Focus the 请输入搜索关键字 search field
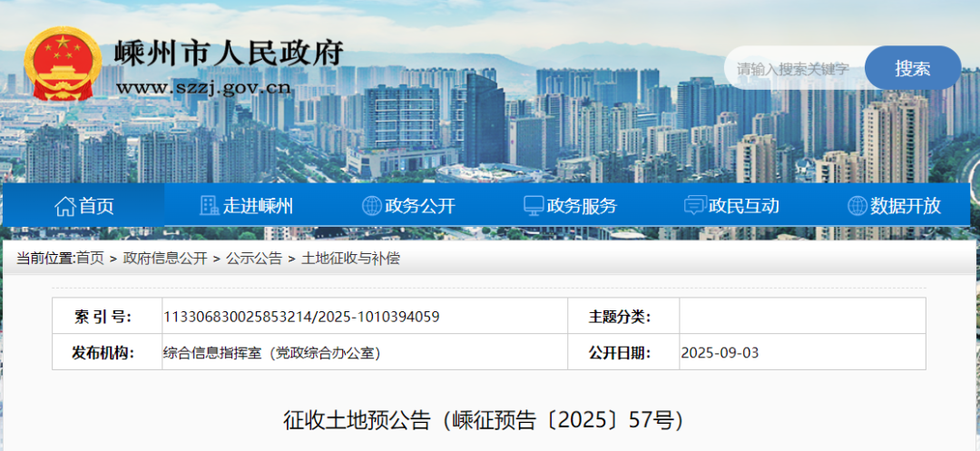Viewport: 980px width, 451px height. 793,69
